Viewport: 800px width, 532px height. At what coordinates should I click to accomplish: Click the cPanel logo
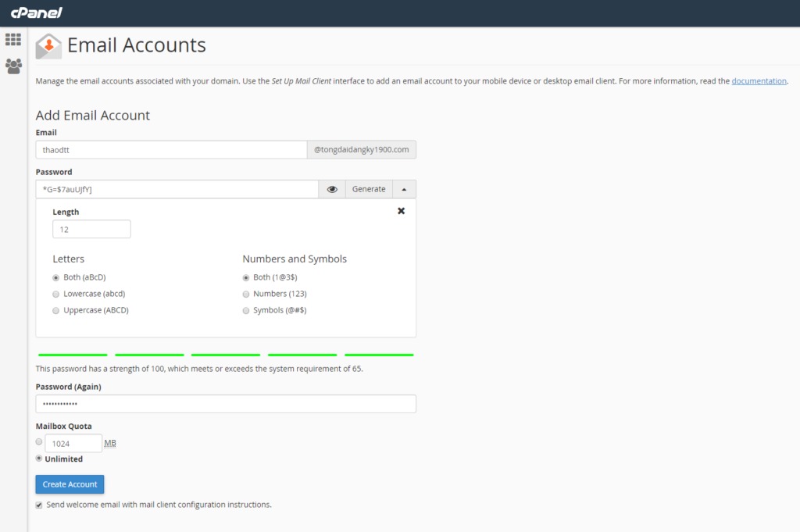(36, 12)
